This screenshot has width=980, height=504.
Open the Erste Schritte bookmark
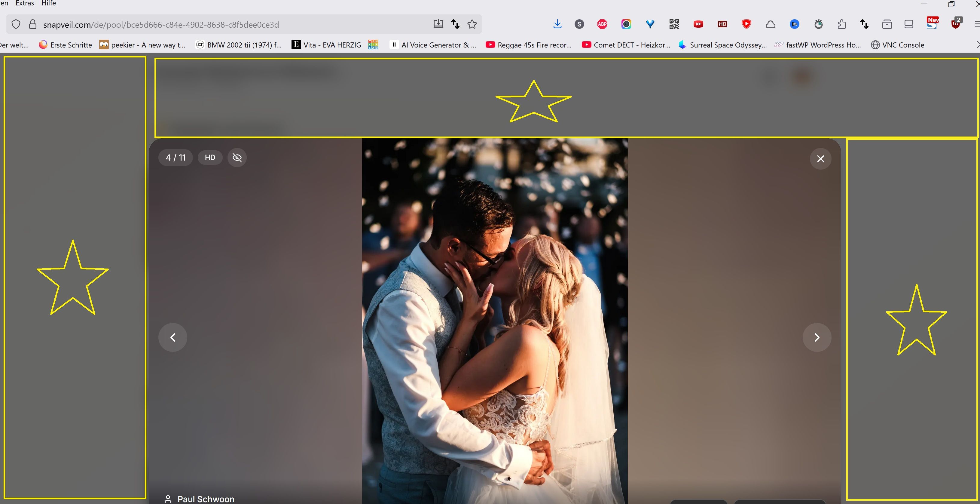66,45
